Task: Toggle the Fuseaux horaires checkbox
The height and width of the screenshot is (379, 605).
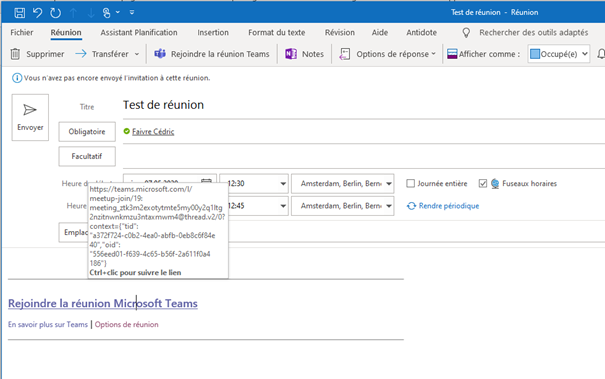Action: [x=483, y=183]
